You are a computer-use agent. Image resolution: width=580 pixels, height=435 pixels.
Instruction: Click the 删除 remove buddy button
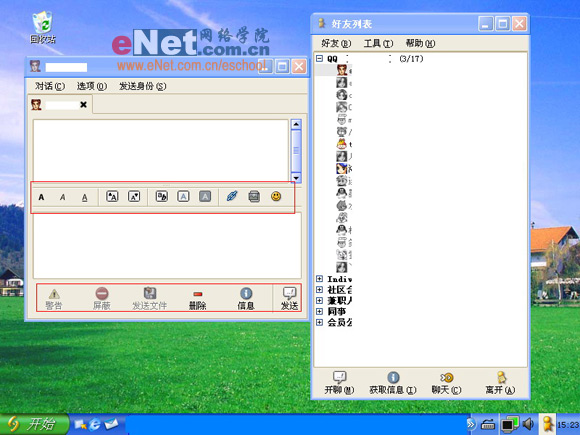coord(198,299)
